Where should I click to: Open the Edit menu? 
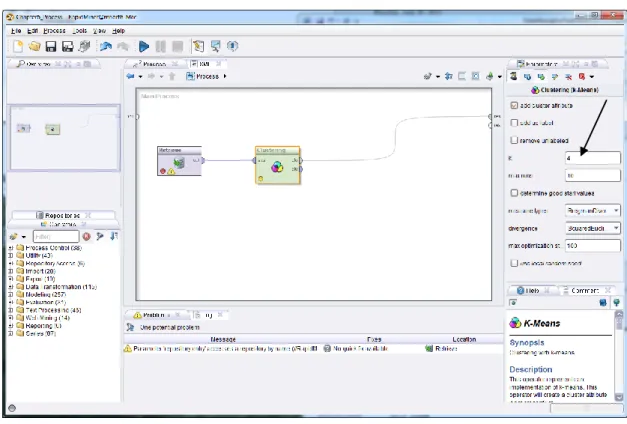point(32,31)
